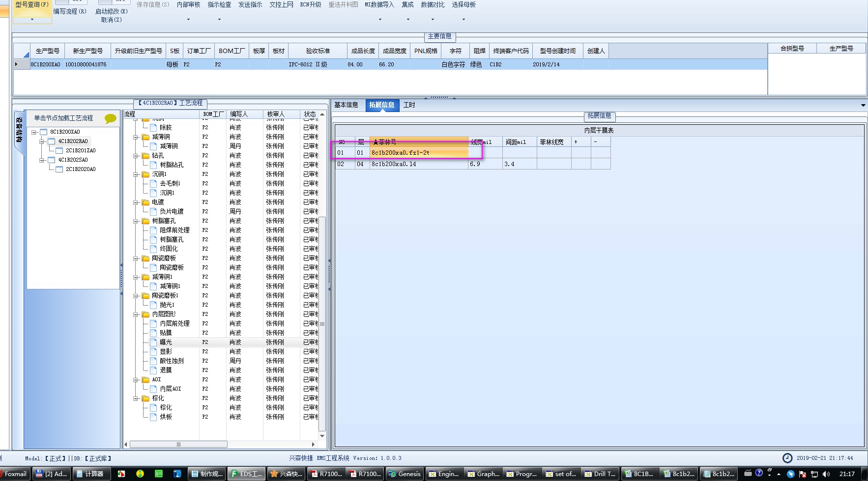
Task: Click the vertical scrollbar thumb in process list
Action: click(x=322, y=324)
